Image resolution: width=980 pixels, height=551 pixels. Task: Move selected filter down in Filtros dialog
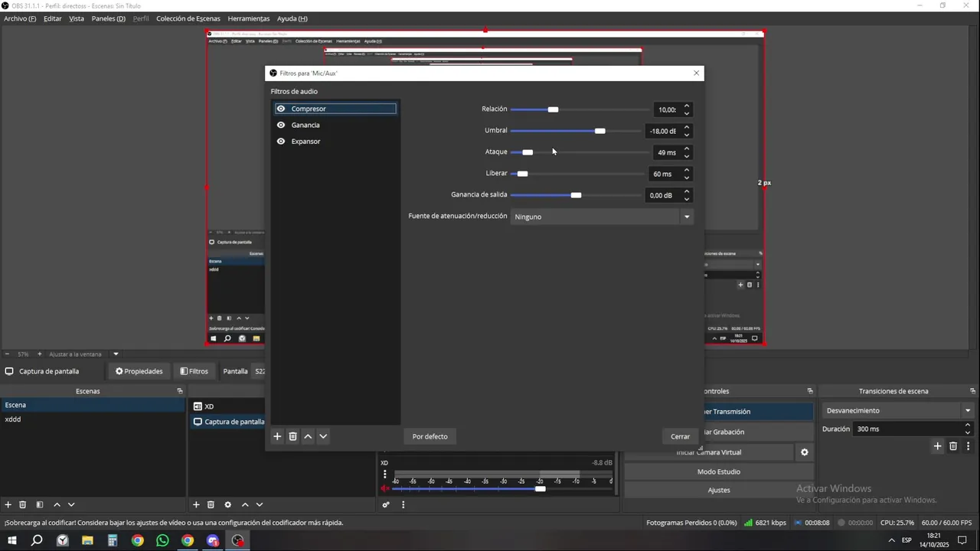[x=323, y=436]
